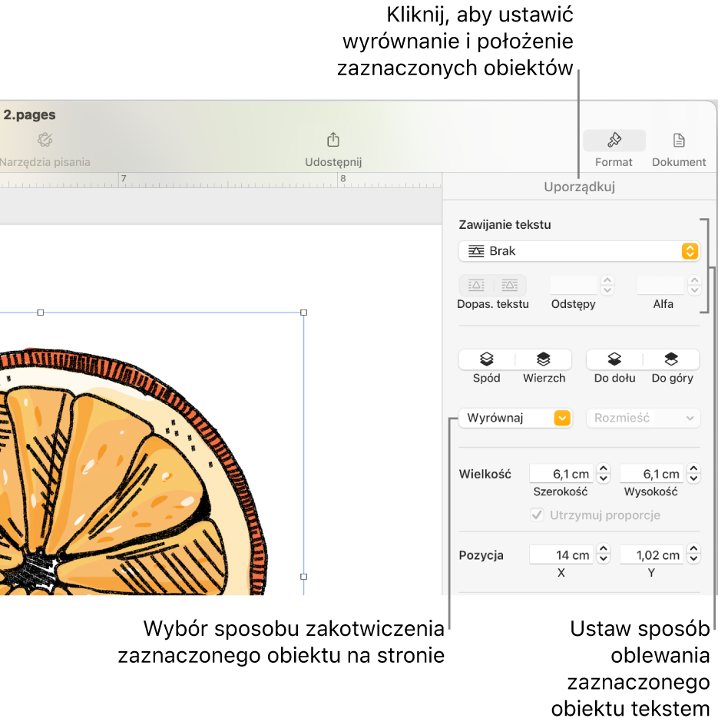Open Narzędzia pisania writing tools icon
This screenshot has height=728, width=718.
(45, 140)
